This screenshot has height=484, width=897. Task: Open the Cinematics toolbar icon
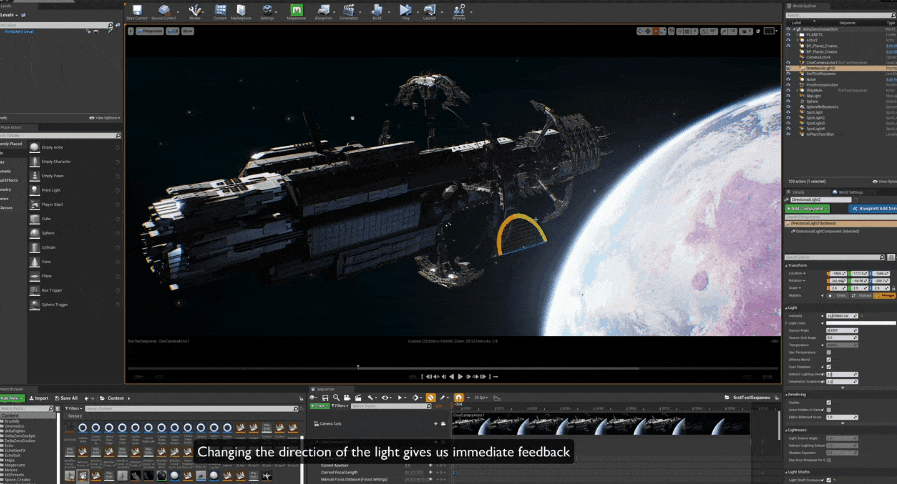point(349,11)
